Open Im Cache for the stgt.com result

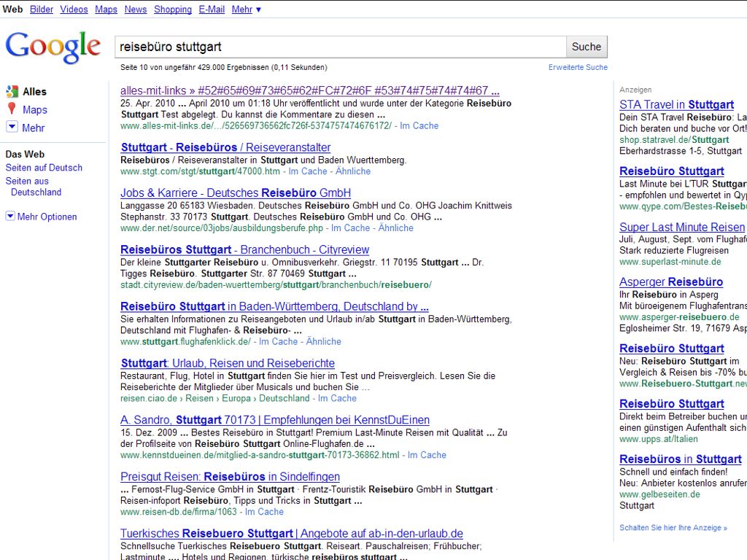tap(308, 171)
